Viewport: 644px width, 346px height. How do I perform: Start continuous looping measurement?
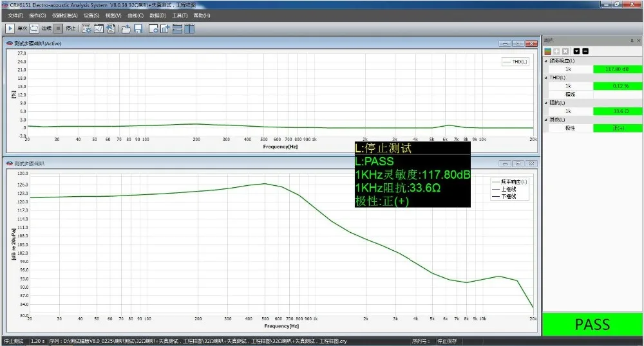pos(34,28)
